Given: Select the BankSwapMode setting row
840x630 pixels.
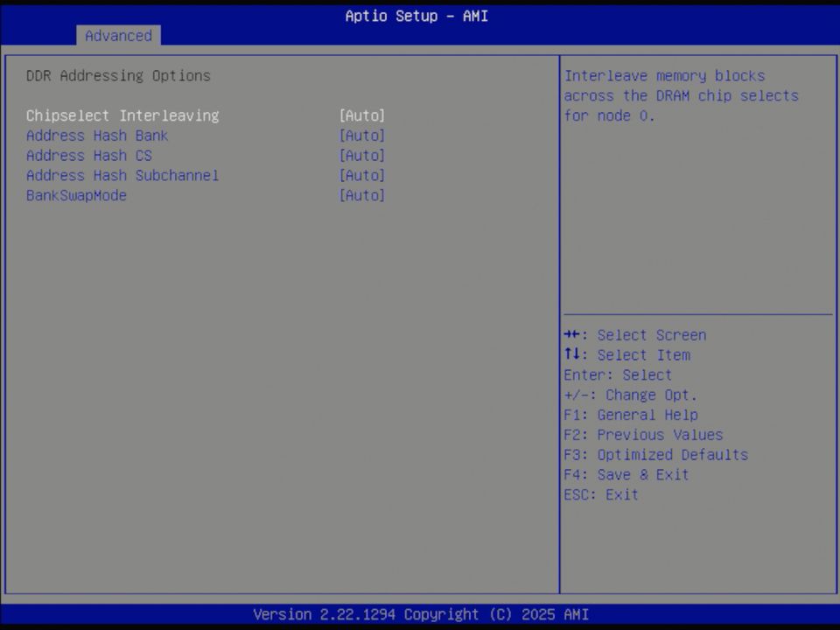Looking at the screenshot, I should point(76,195).
